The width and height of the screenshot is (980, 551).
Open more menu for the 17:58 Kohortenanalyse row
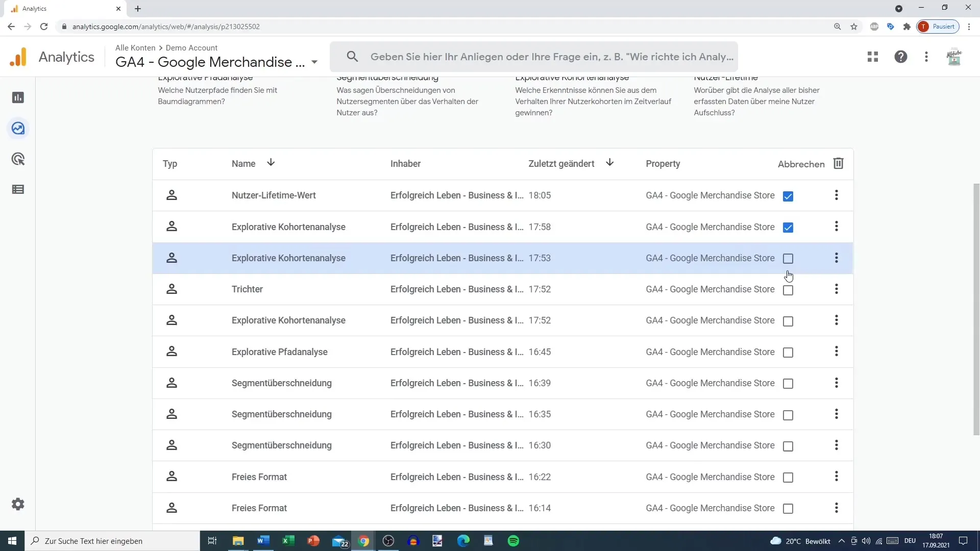tap(836, 226)
